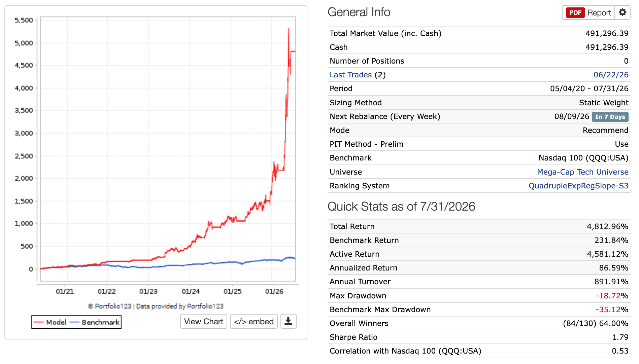Select the Next Rebalance date 08/09/26

click(x=572, y=116)
